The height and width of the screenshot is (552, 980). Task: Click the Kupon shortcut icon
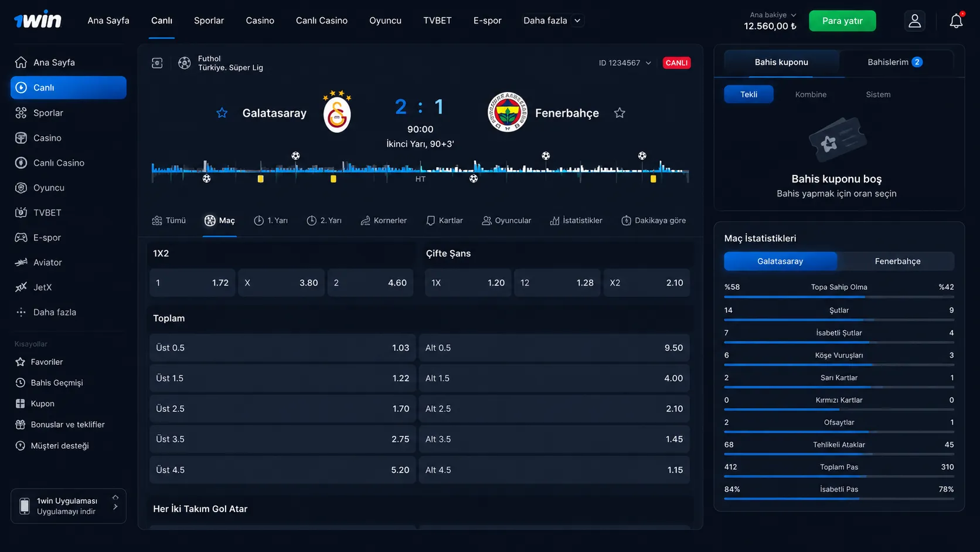pos(21,404)
